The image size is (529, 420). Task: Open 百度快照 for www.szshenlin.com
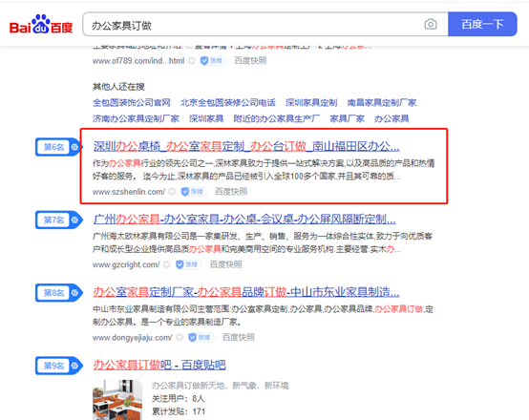231,192
